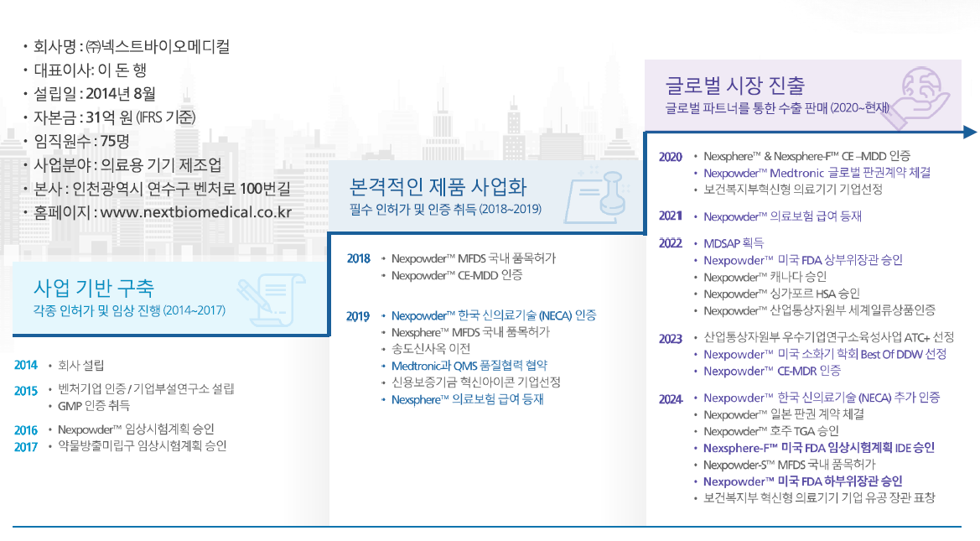
Task: Click the employee count 임직원수 : 75명
Action: pyautogui.click(x=81, y=142)
